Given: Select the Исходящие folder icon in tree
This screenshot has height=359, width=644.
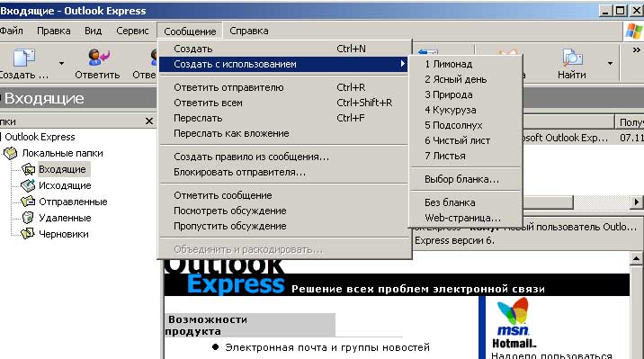Looking at the screenshot, I should point(28,185).
